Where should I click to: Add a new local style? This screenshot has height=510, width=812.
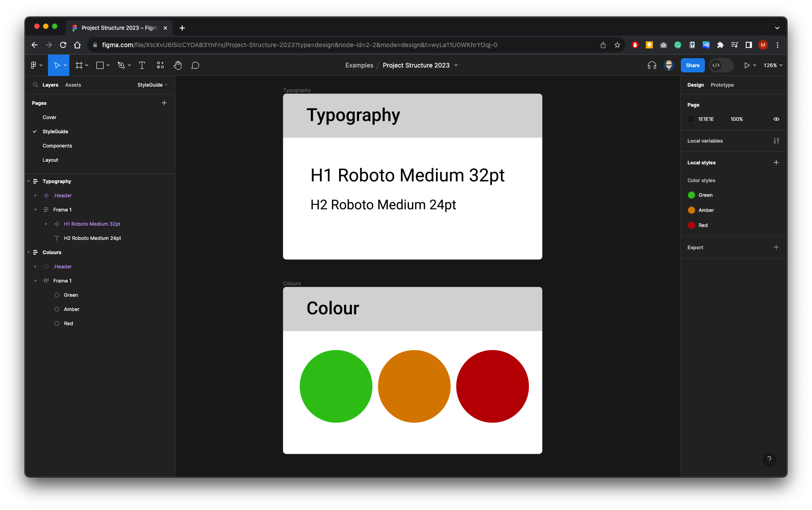point(776,163)
